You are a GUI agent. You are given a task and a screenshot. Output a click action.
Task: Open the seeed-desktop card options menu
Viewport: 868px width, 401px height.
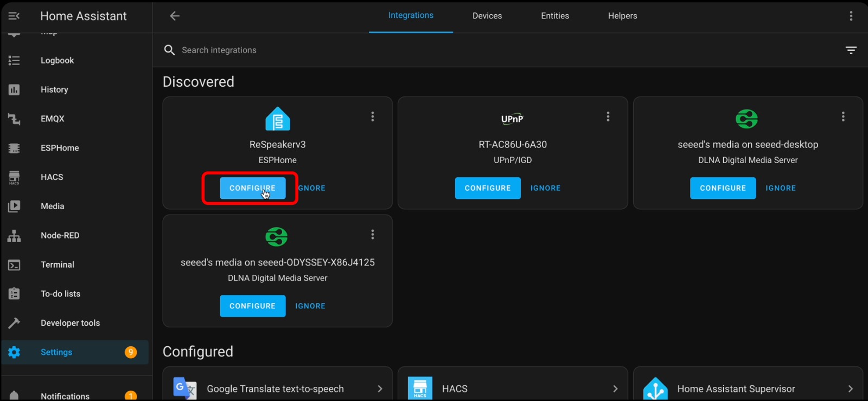tap(843, 117)
